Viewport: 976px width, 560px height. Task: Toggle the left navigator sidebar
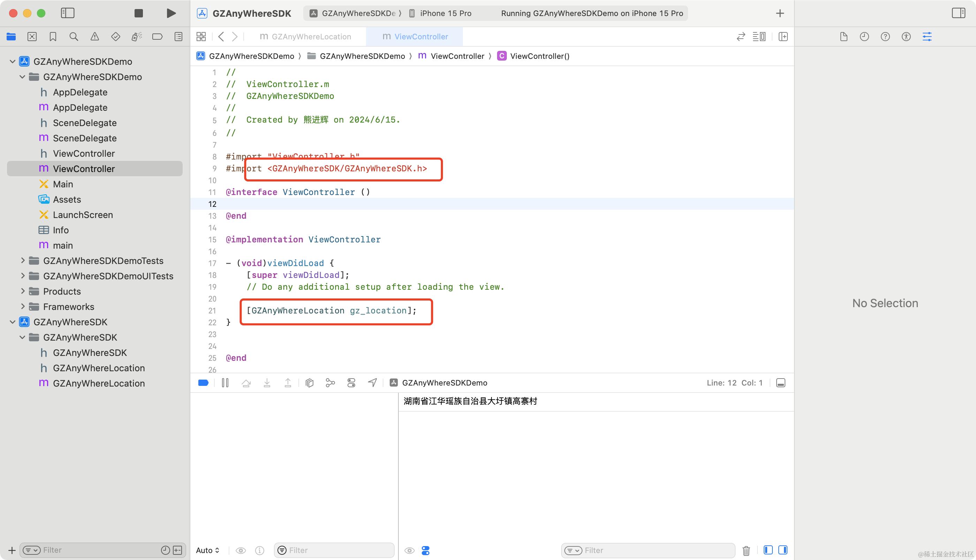[x=68, y=13]
